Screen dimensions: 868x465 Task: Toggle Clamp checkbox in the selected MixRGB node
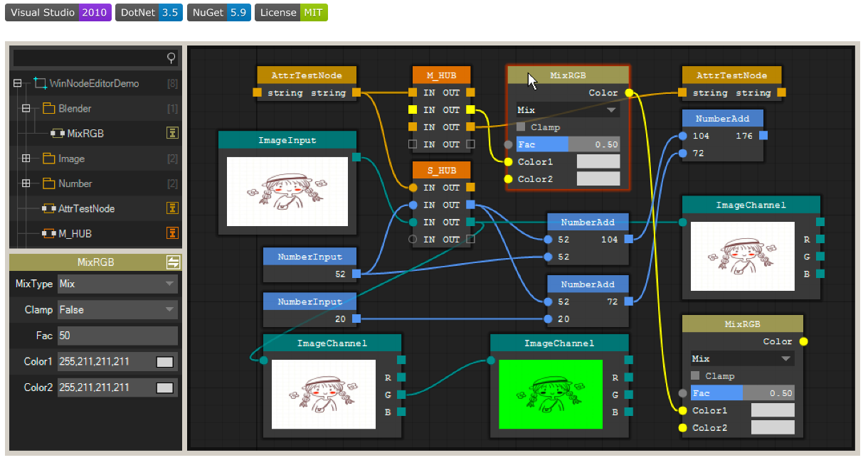click(522, 127)
